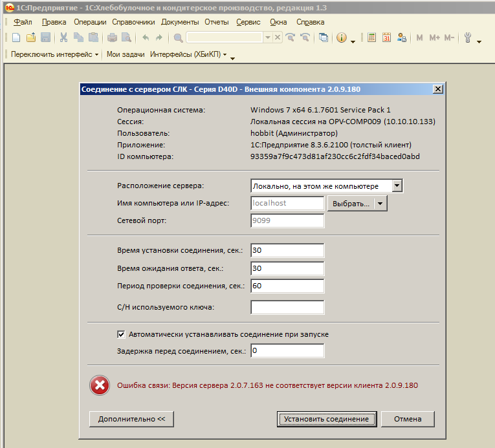Open server location combo box arrow
The width and height of the screenshot is (495, 448).
click(x=397, y=186)
